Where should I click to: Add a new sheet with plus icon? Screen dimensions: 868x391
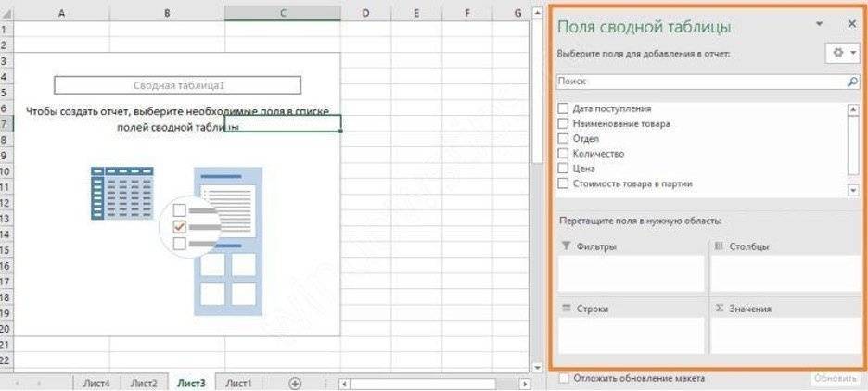coord(295,382)
